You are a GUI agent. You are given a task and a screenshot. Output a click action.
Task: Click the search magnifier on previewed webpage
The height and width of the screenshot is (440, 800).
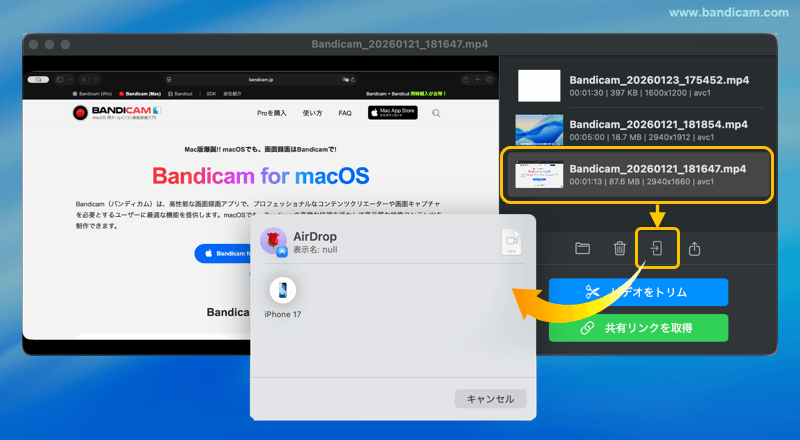(x=436, y=113)
